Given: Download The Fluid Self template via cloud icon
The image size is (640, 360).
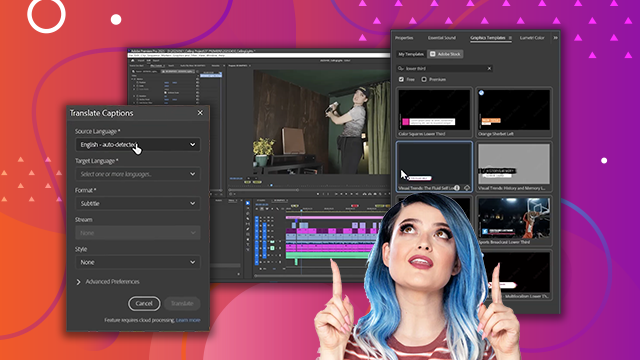Looking at the screenshot, I should (x=467, y=188).
